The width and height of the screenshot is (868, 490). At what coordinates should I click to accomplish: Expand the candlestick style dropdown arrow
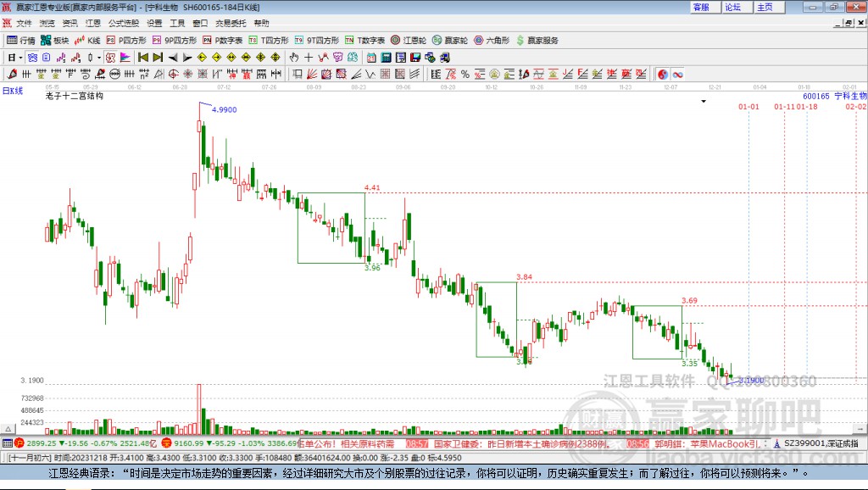coord(99,58)
